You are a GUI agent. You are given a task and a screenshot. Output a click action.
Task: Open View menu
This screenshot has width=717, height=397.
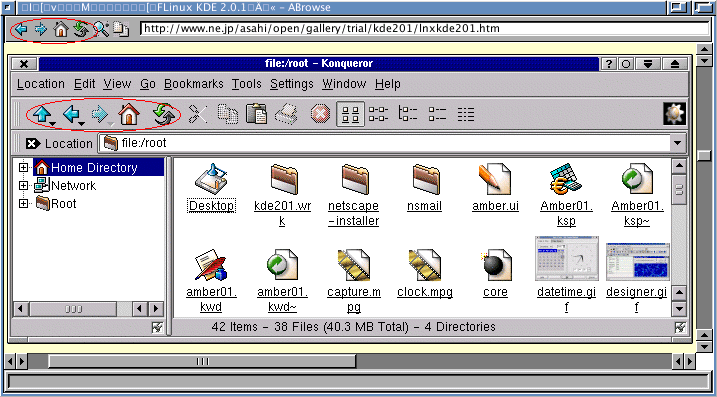click(x=117, y=84)
